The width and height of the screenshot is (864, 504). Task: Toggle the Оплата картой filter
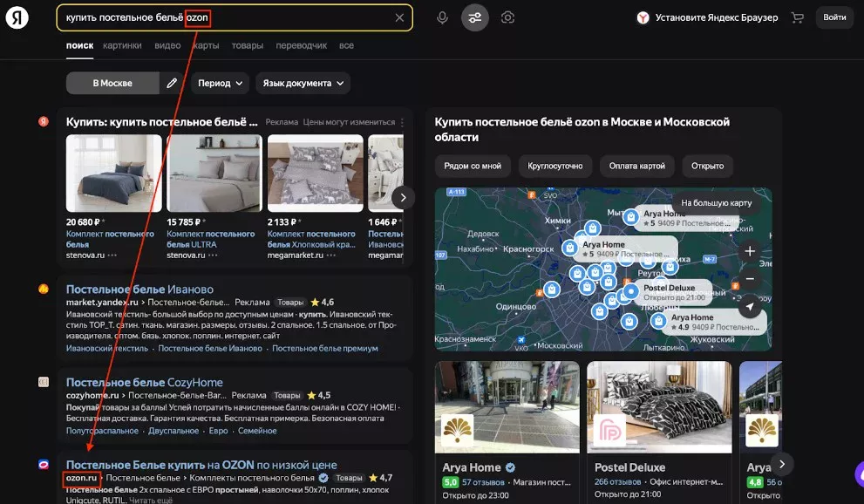click(x=637, y=166)
